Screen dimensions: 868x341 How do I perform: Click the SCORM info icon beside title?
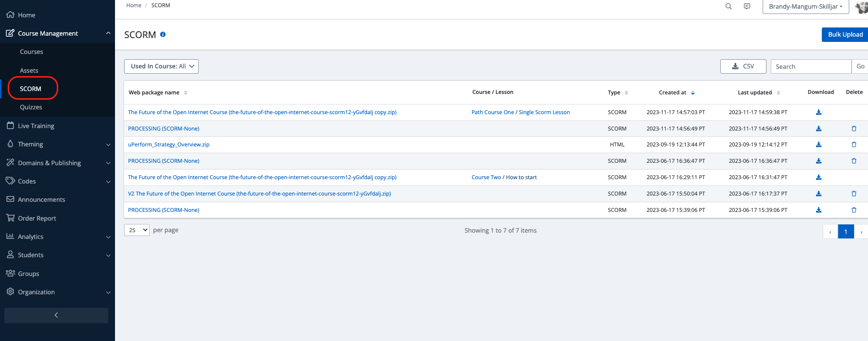(x=163, y=35)
